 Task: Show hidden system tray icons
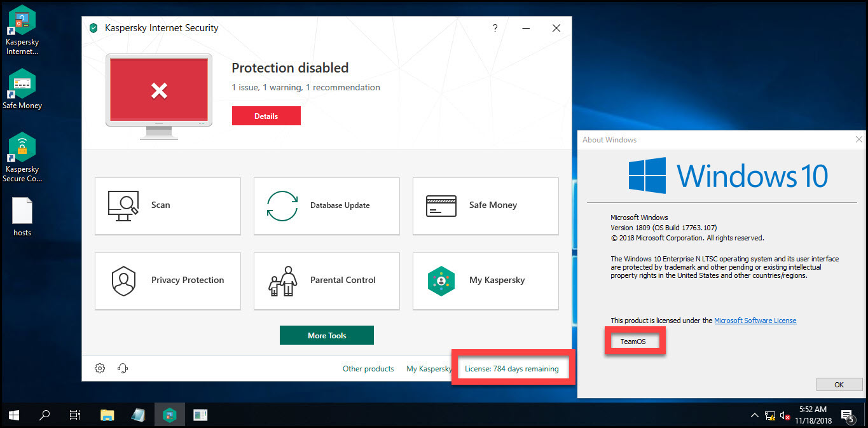tap(755, 415)
